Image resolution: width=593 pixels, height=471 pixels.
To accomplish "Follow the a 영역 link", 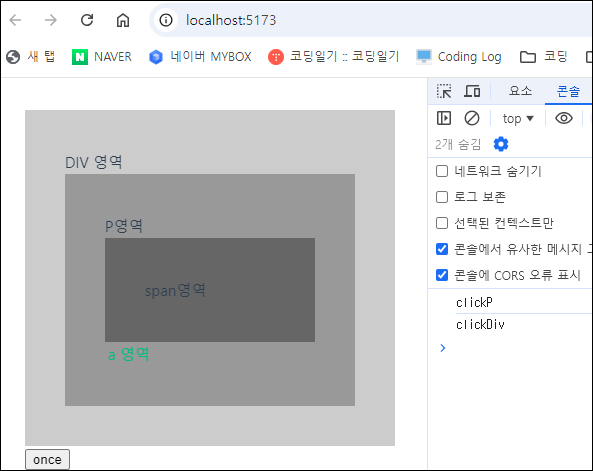I will (x=129, y=354).
